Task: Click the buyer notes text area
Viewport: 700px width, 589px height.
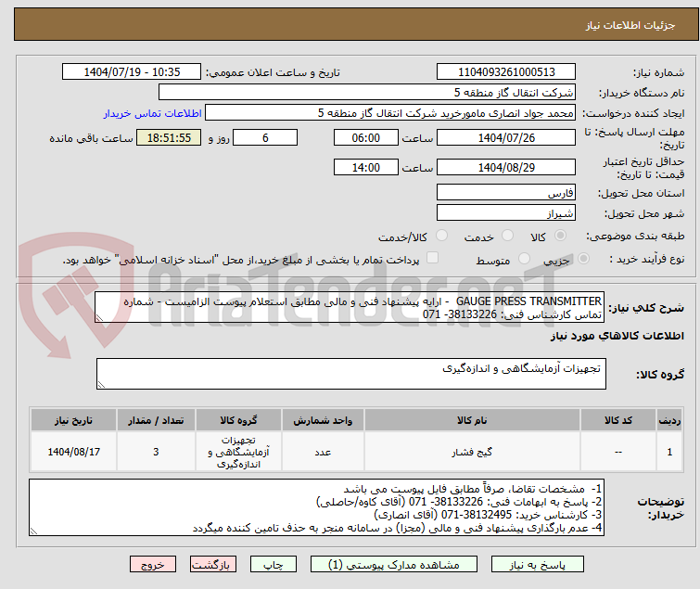Action: tap(316, 507)
